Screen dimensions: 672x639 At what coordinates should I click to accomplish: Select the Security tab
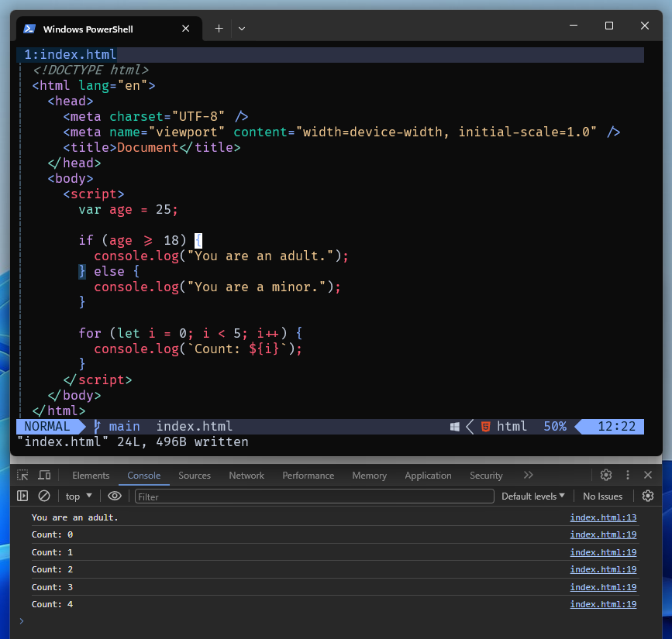[486, 476]
